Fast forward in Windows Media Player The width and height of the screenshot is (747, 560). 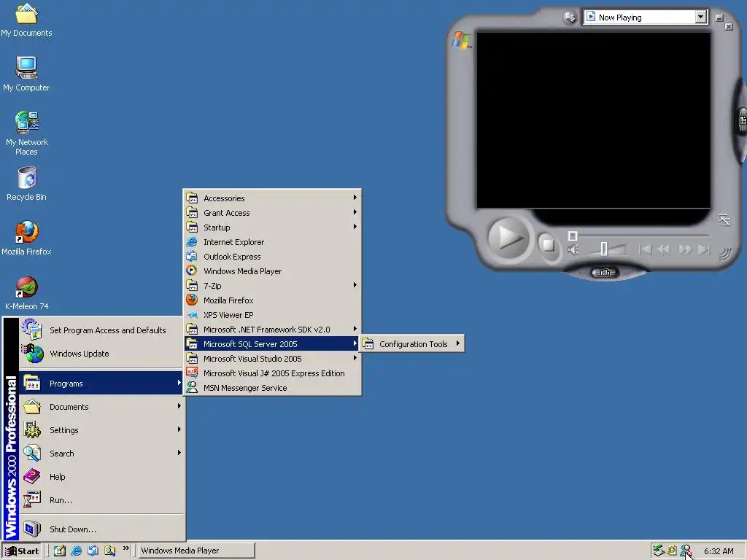[685, 249]
